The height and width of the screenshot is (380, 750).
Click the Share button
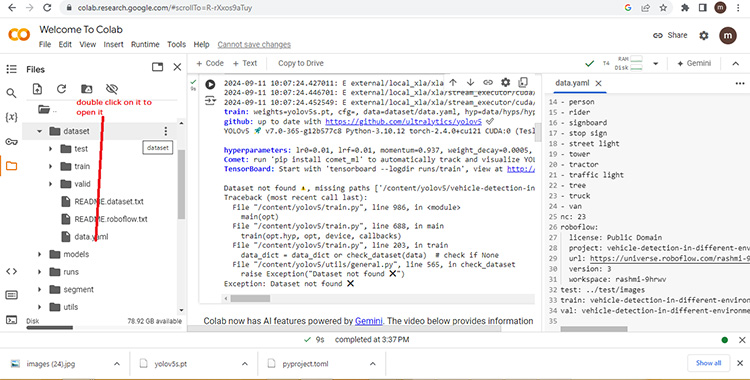[x=670, y=35]
